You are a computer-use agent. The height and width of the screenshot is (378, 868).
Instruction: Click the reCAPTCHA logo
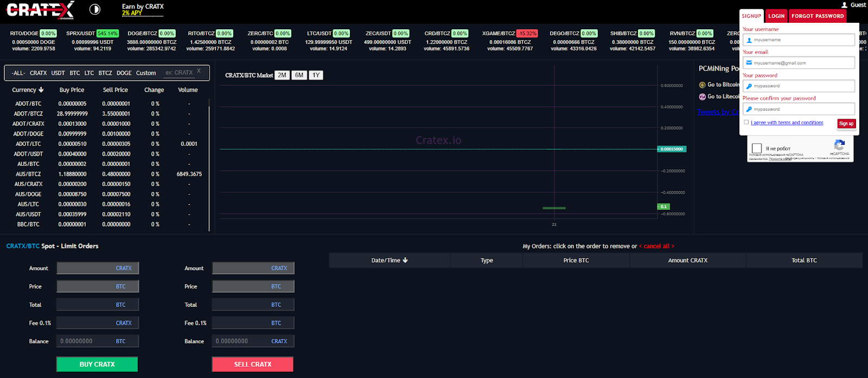click(x=839, y=145)
